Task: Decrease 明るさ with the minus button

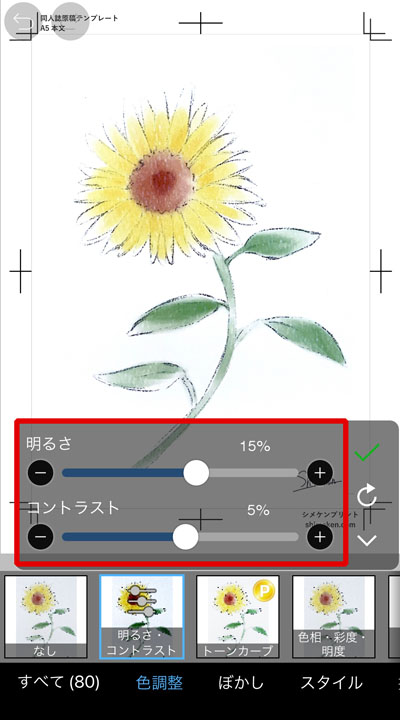Action: point(40,473)
